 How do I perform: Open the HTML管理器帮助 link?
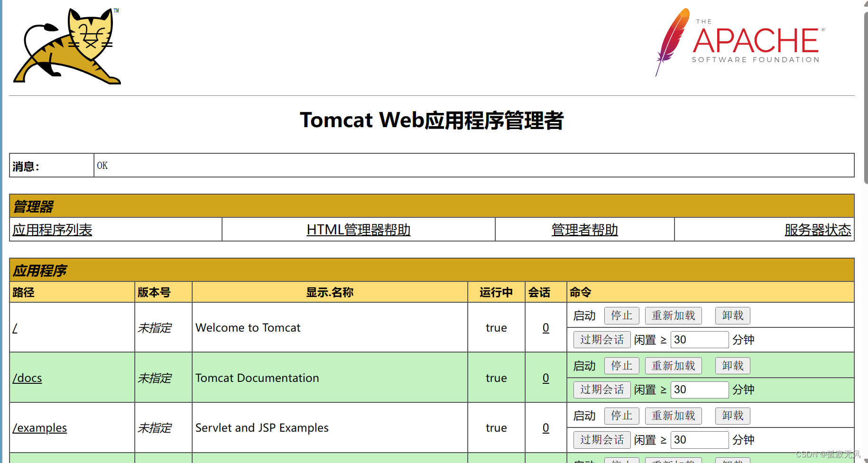[358, 230]
